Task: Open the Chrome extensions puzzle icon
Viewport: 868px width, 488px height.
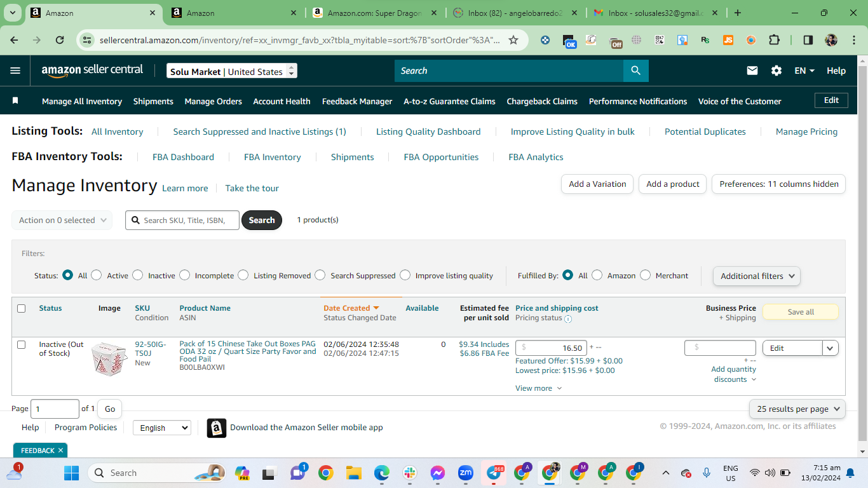Action: [774, 40]
